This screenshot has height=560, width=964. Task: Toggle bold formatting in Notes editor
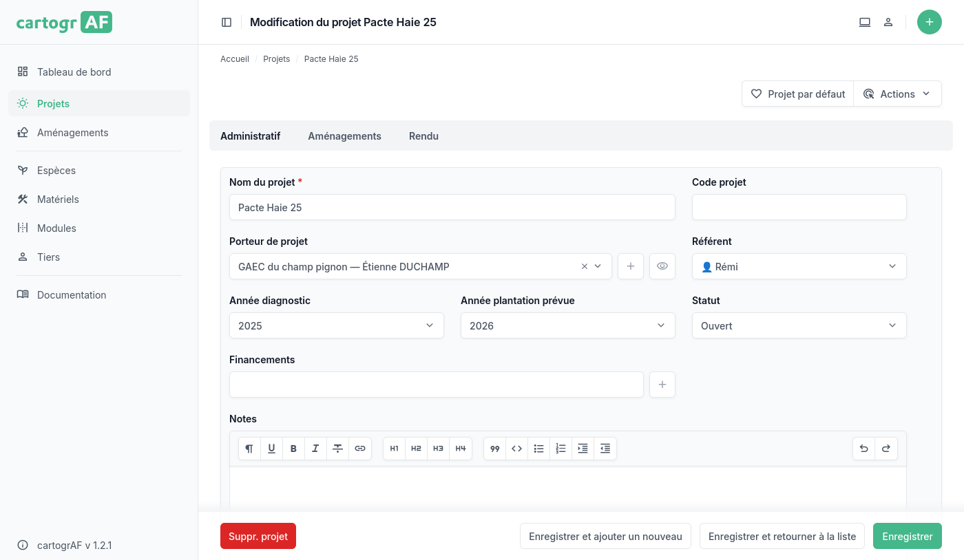293,449
